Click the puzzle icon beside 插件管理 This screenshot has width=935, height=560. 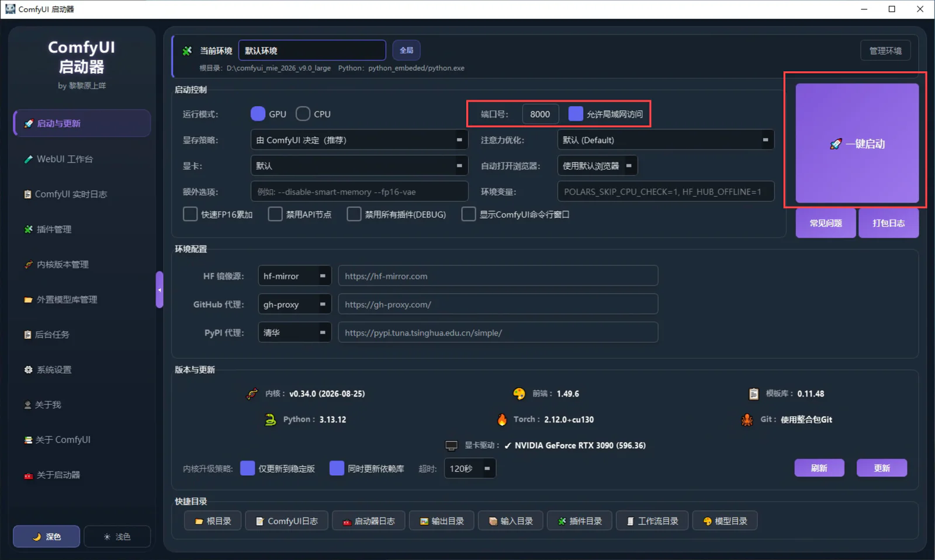coord(28,229)
